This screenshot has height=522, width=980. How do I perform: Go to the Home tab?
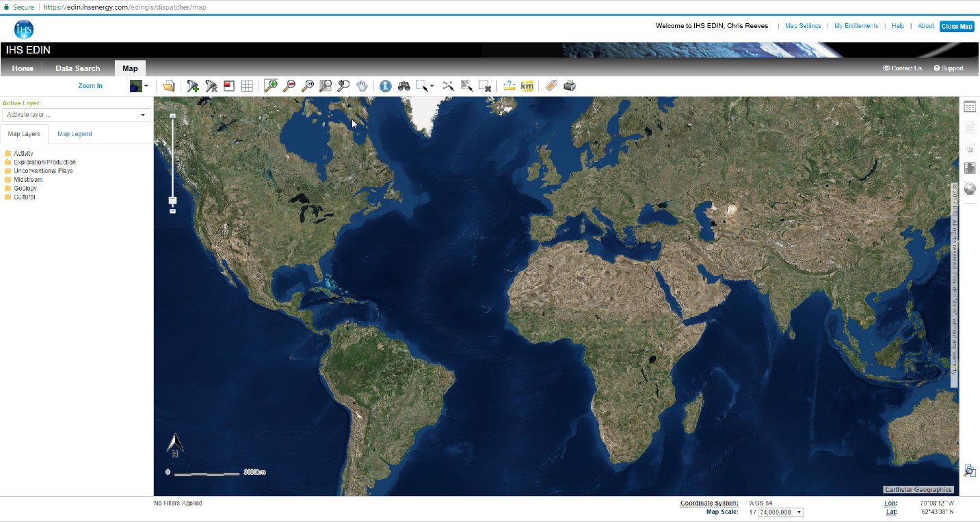pyautogui.click(x=23, y=68)
